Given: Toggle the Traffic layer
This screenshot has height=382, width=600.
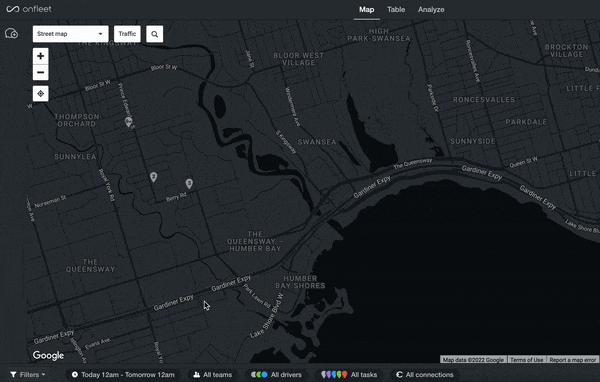Looking at the screenshot, I should (127, 34).
